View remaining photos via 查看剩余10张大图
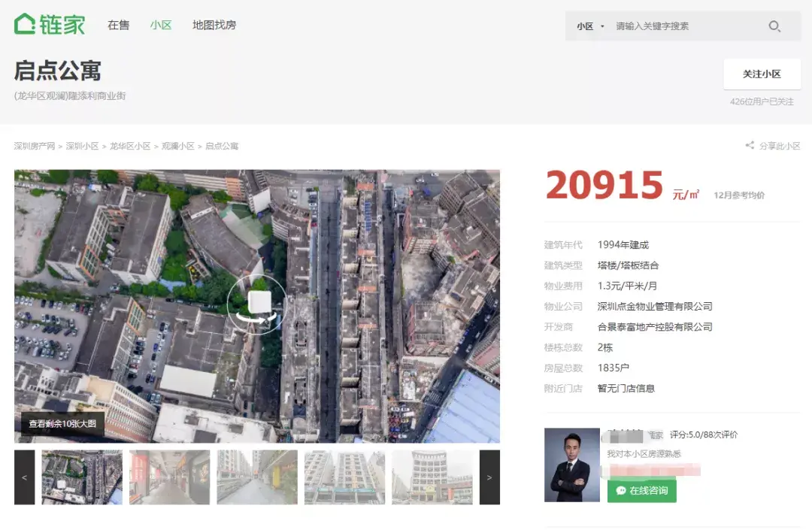Screen dimensions: 812x530 pyautogui.click(x=62, y=423)
